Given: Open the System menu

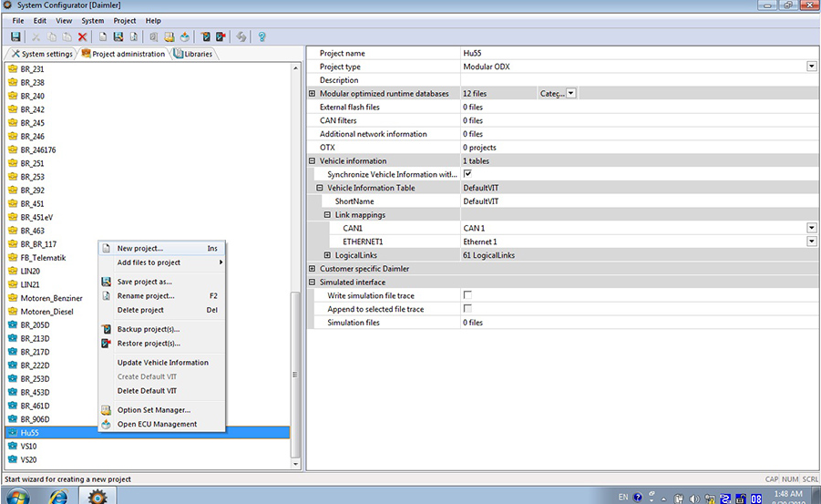Looking at the screenshot, I should click(93, 20).
